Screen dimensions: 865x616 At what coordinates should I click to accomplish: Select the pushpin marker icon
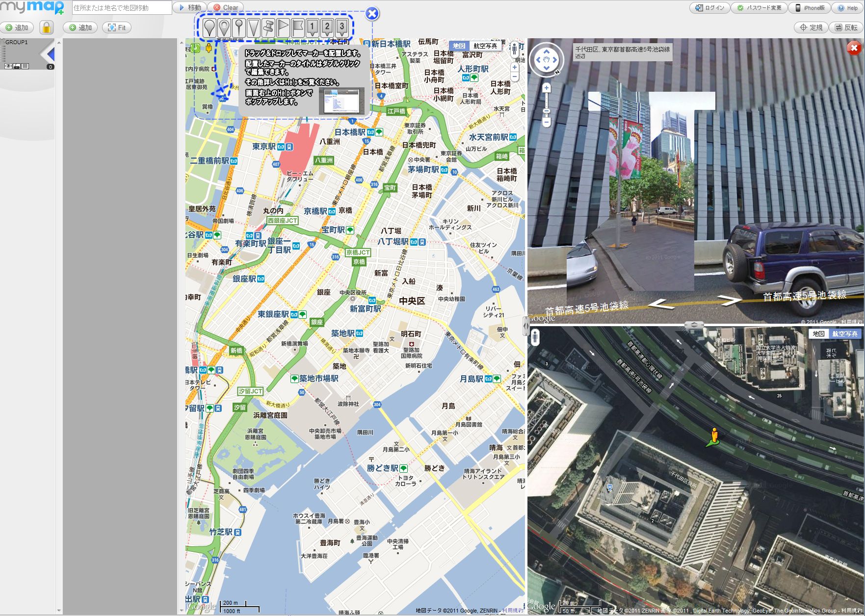pos(268,27)
